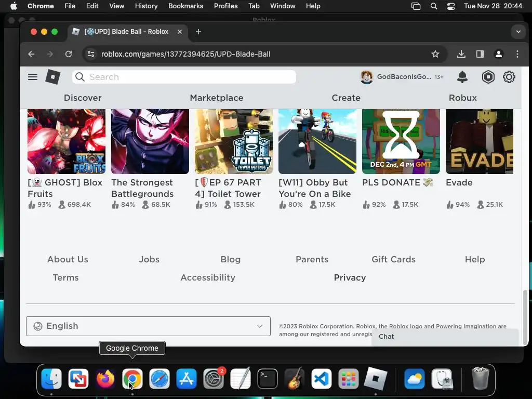Image resolution: width=532 pixels, height=399 pixels.
Task: Open the Chrome profile icon
Action: [498, 54]
